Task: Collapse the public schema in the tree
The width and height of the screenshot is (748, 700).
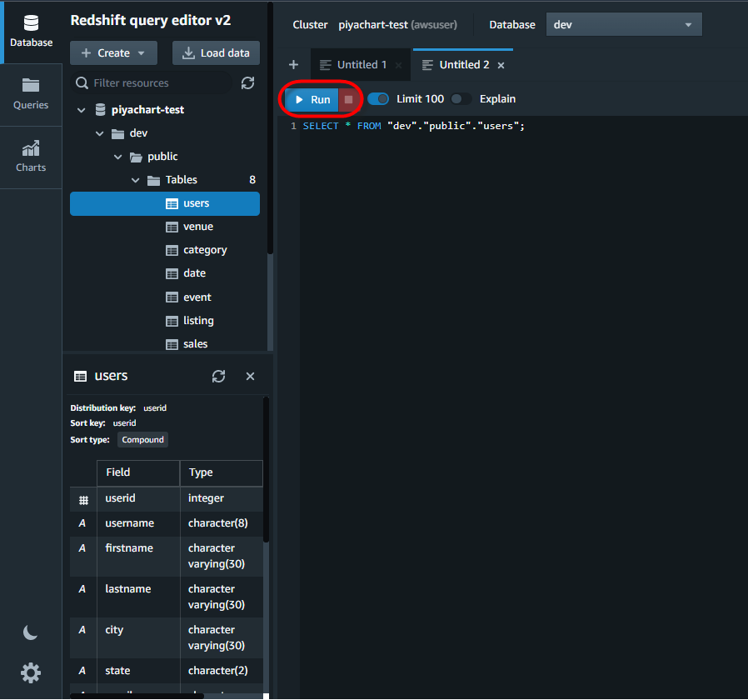Action: [x=117, y=156]
